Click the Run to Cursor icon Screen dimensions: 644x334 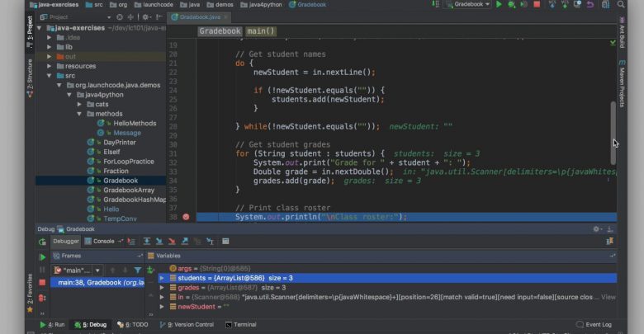[211, 242]
